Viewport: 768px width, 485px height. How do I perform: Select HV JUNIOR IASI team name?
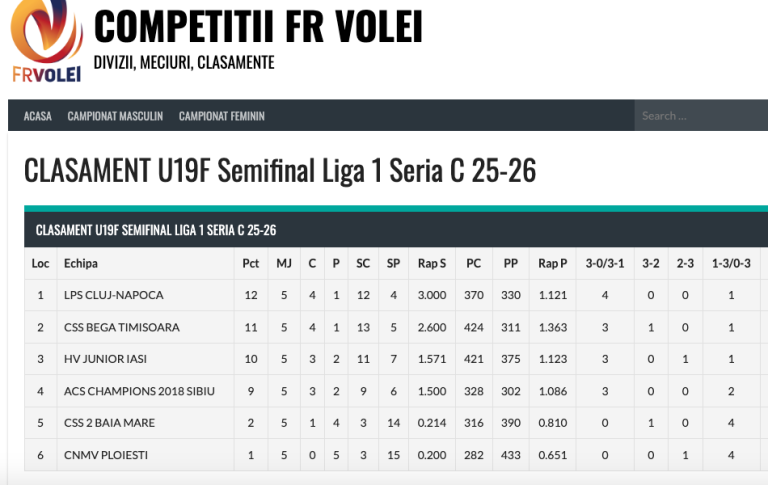pyautogui.click(x=98, y=359)
